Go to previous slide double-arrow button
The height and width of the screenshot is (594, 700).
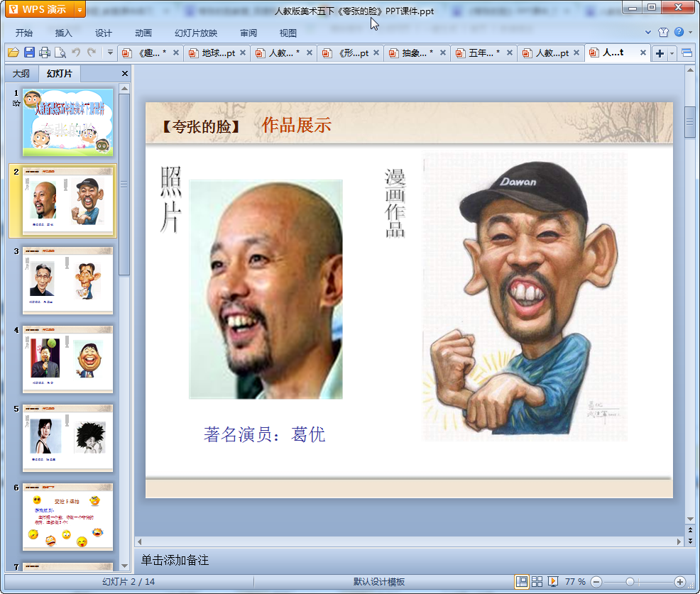690,529
